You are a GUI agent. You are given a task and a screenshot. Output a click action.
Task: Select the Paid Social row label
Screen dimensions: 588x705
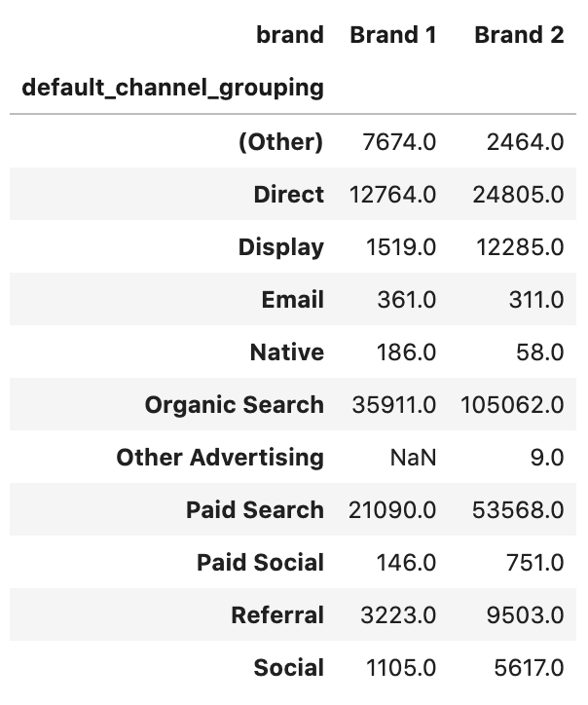pyautogui.click(x=260, y=562)
